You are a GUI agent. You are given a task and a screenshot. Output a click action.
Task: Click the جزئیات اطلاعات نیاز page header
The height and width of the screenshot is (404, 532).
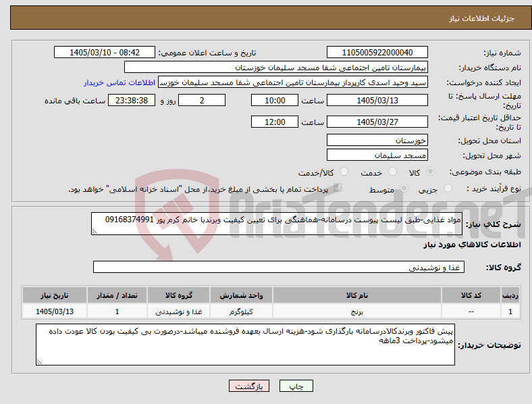482,18
